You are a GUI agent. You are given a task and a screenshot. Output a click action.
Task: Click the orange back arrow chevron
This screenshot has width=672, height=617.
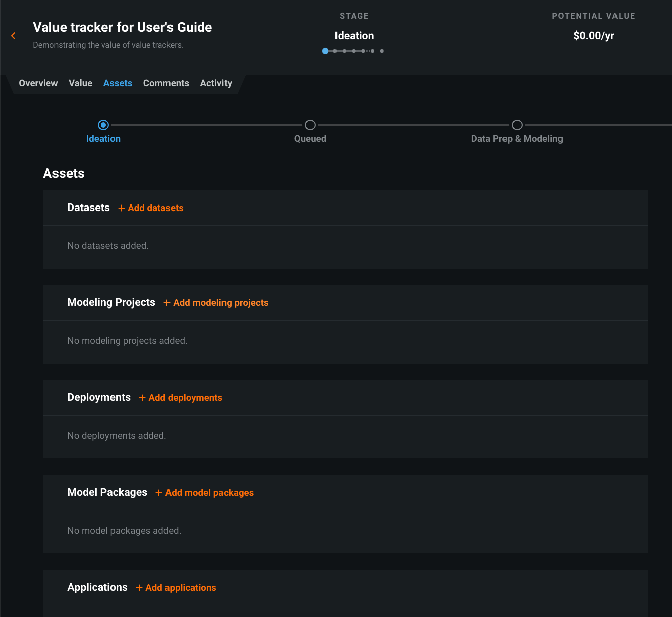pos(14,36)
